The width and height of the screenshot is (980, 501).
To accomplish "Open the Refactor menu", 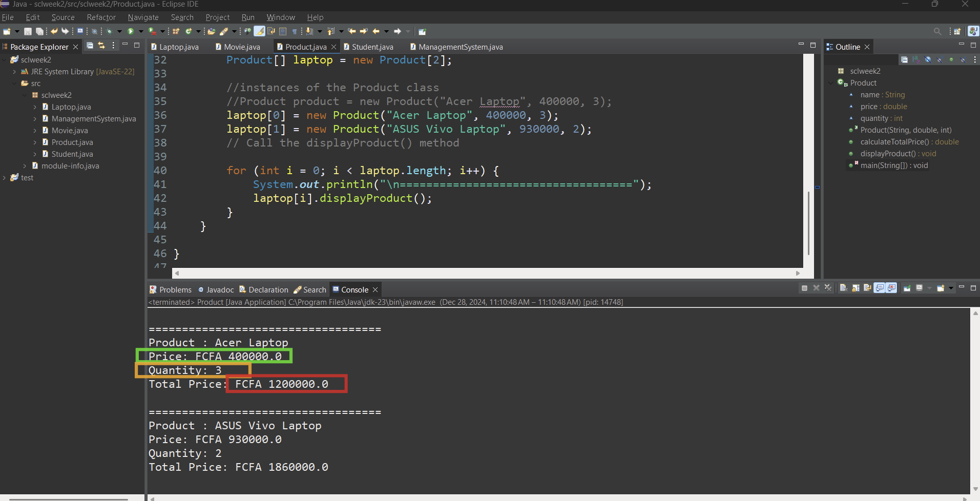I will click(101, 17).
